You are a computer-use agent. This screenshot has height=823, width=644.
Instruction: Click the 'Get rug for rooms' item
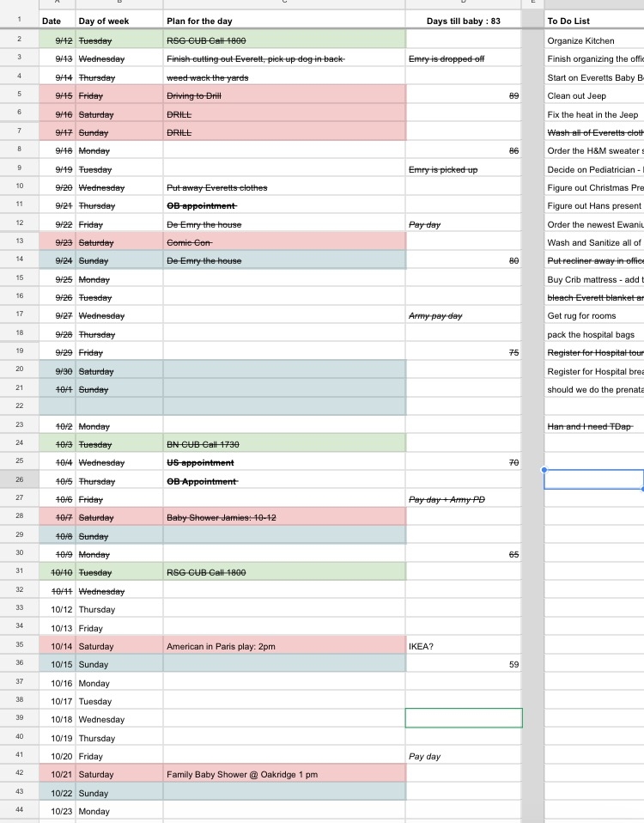594,315
